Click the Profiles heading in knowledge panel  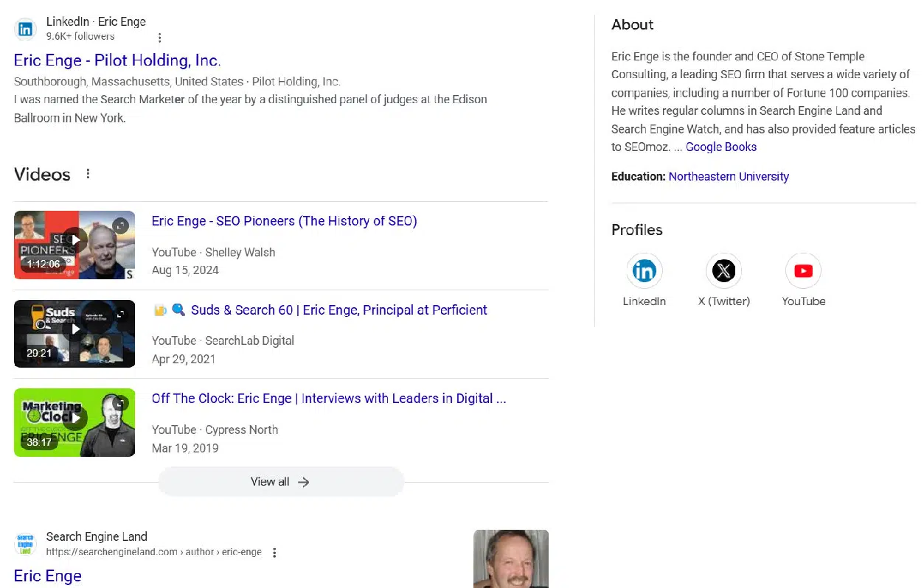[636, 230]
